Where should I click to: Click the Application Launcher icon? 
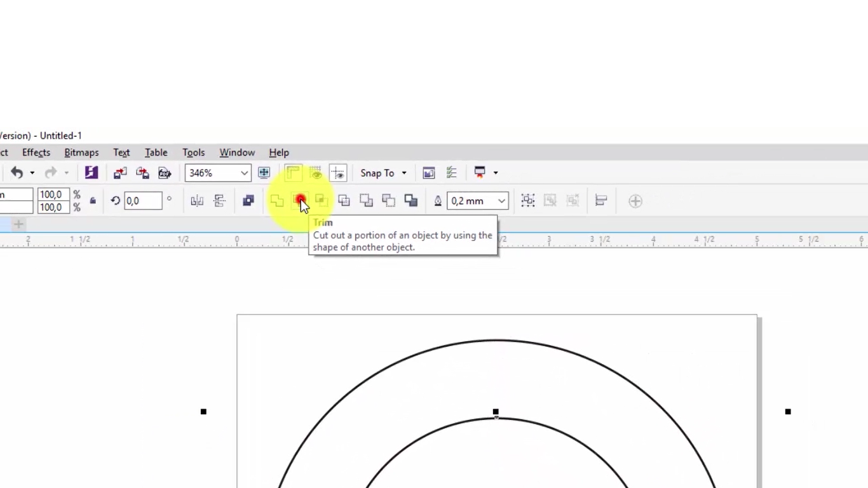point(480,172)
